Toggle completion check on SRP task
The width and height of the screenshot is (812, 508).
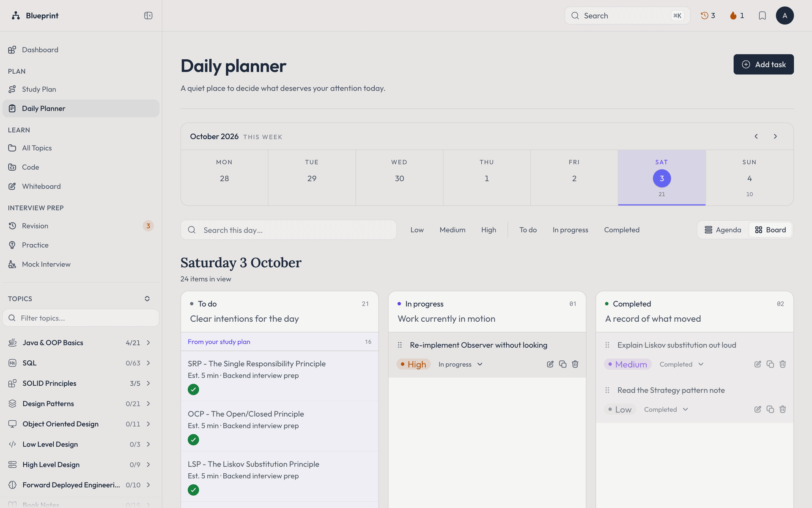coord(193,389)
